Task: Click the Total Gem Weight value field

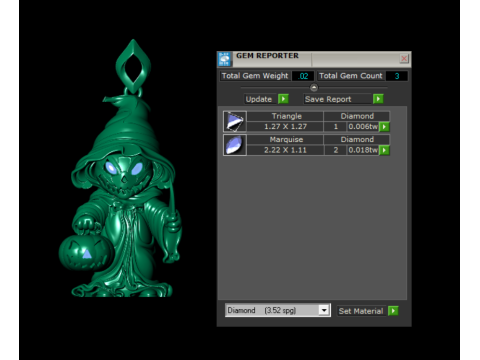Action: 303,76
